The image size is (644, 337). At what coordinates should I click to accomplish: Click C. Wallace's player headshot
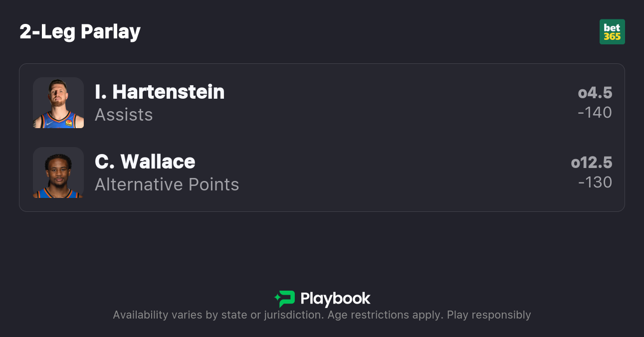58,172
